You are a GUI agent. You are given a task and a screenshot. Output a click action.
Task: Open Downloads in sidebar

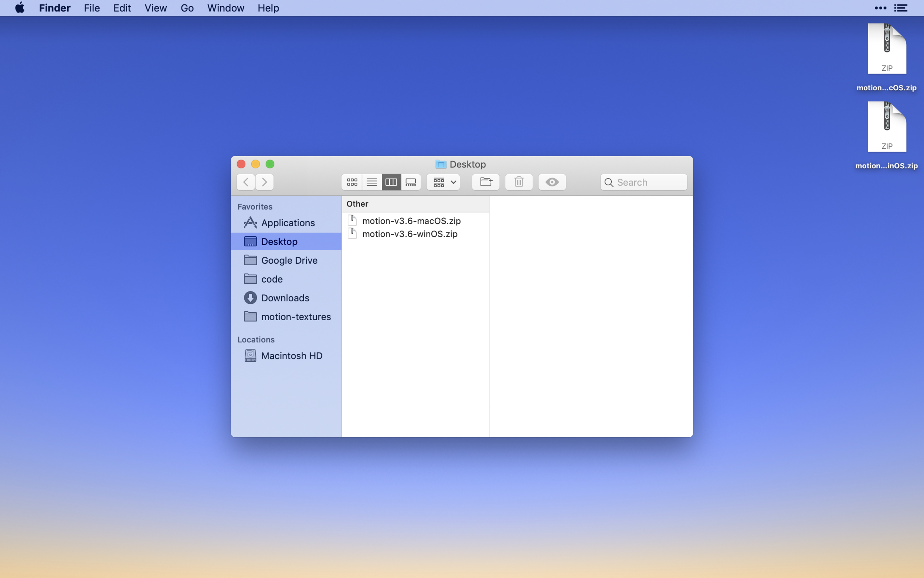(286, 298)
